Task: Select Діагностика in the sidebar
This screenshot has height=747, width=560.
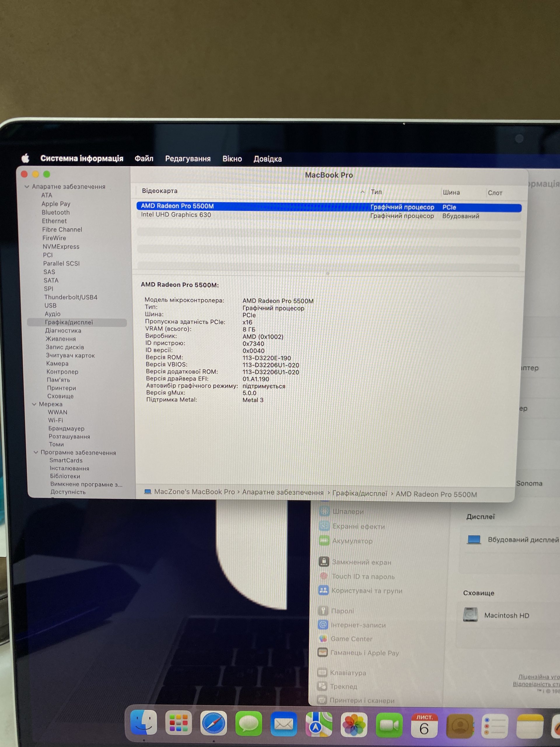Action: tap(63, 330)
